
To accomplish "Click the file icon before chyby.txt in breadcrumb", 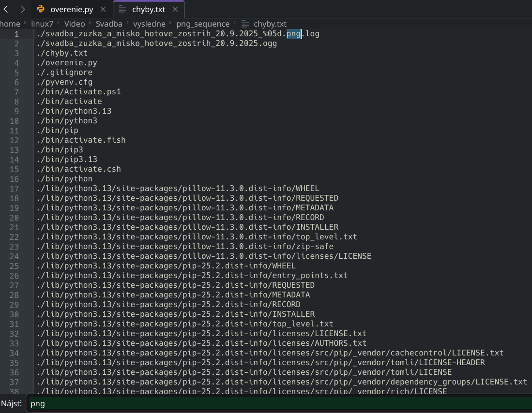I will (x=245, y=24).
